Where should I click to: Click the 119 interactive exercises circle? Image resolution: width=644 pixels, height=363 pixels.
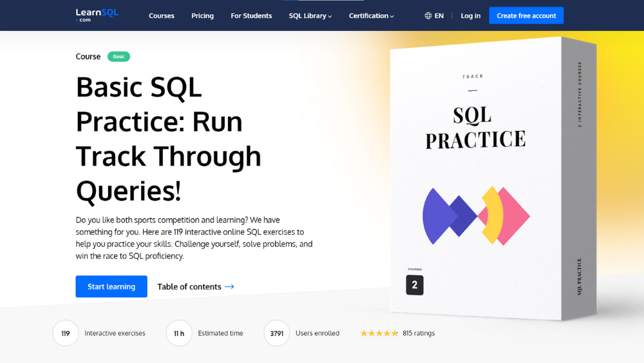tap(65, 333)
